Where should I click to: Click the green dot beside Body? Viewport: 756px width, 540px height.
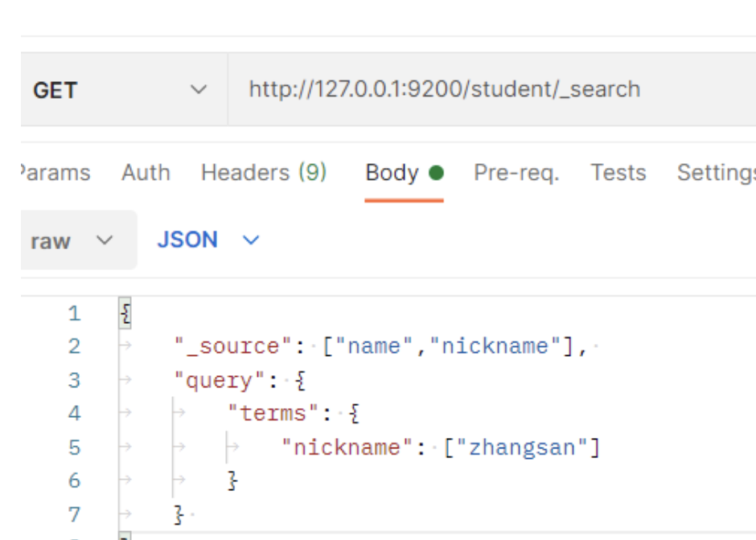(x=437, y=173)
